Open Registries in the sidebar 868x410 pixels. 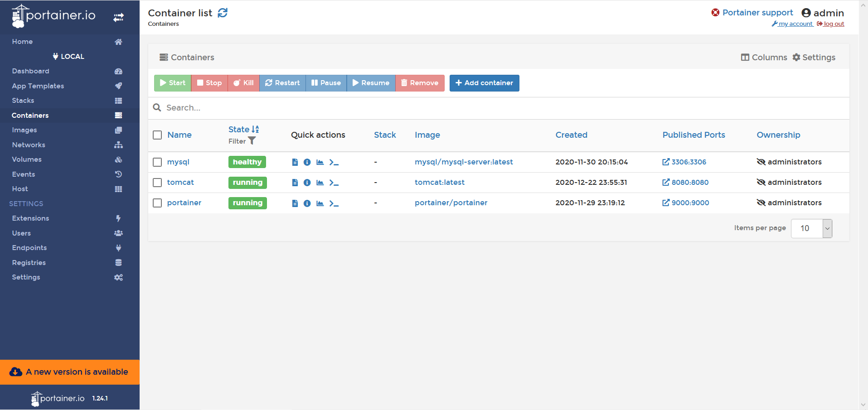click(29, 263)
